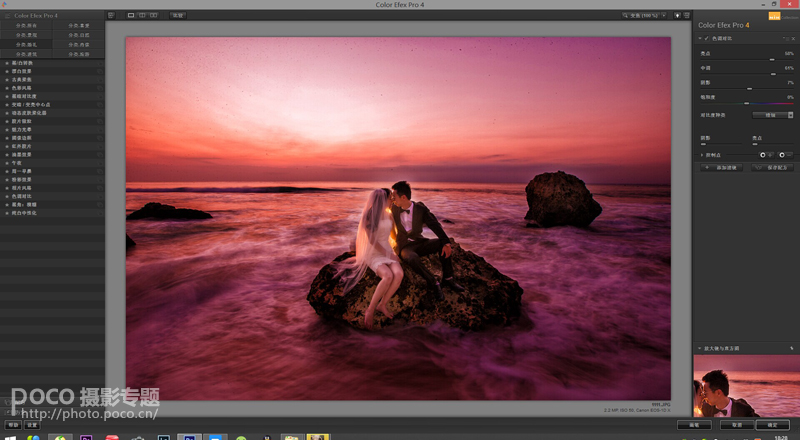800x440 pixels.
Task: Add a plus control point
Action: [766, 155]
